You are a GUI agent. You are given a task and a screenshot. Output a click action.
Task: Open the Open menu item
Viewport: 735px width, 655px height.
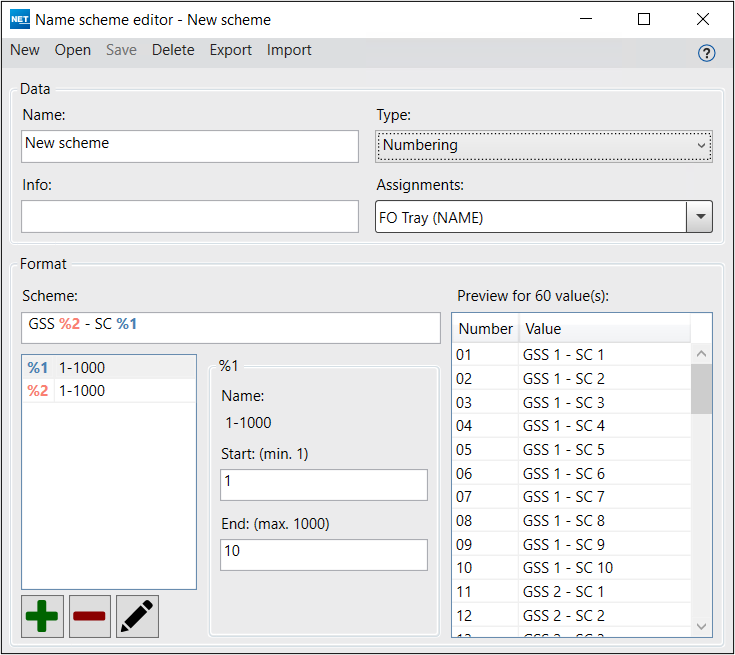tap(73, 50)
